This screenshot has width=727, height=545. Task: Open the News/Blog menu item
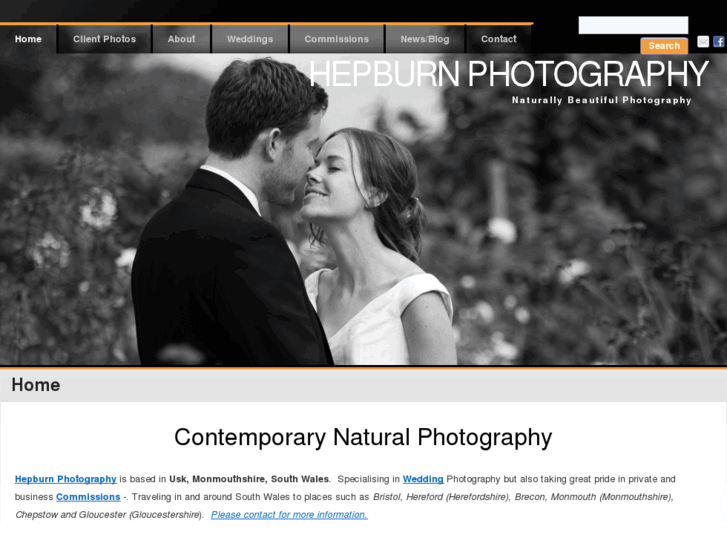(x=425, y=39)
